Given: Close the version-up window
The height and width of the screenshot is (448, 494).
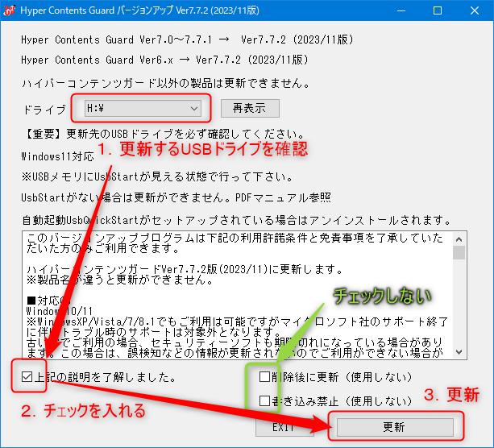Looking at the screenshot, I should 475,10.
